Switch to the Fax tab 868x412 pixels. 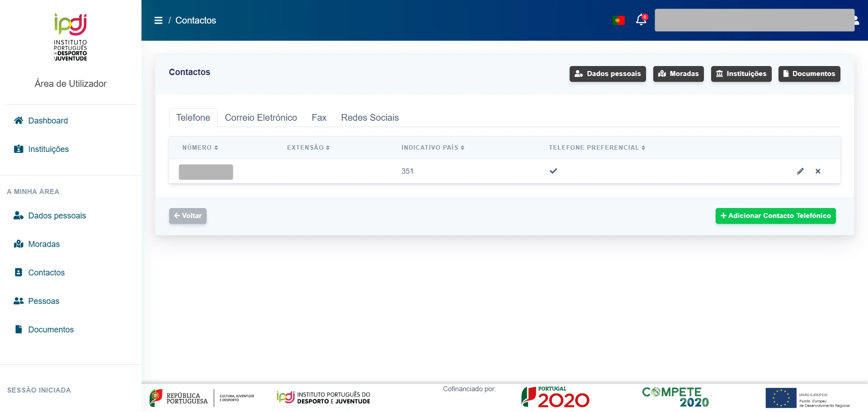pyautogui.click(x=319, y=118)
